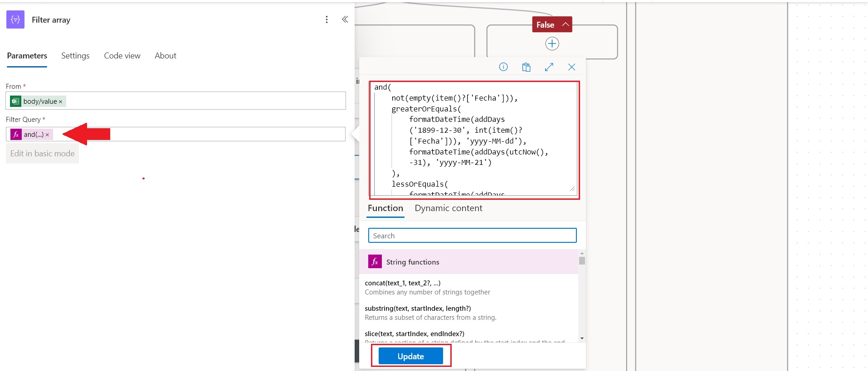Remove the and(...) expression token

coord(47,135)
